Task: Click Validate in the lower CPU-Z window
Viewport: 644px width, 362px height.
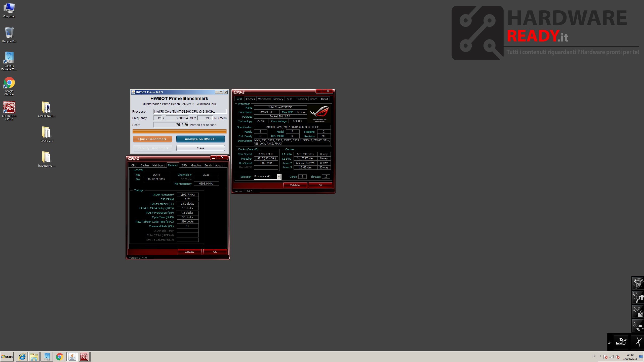Action: coord(189,252)
